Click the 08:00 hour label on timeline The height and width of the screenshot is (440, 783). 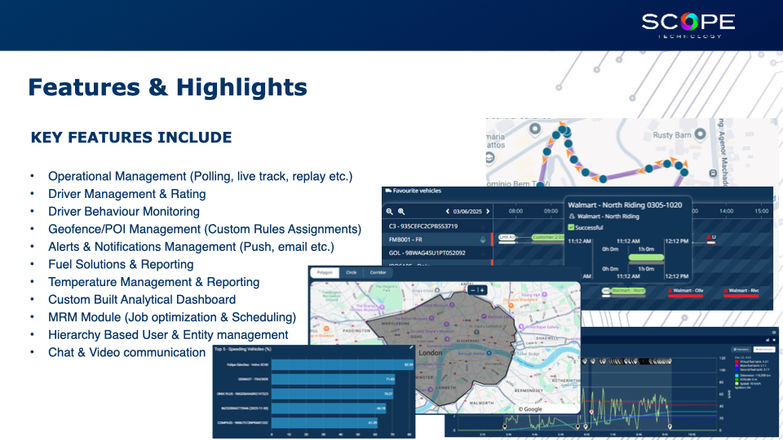(516, 211)
